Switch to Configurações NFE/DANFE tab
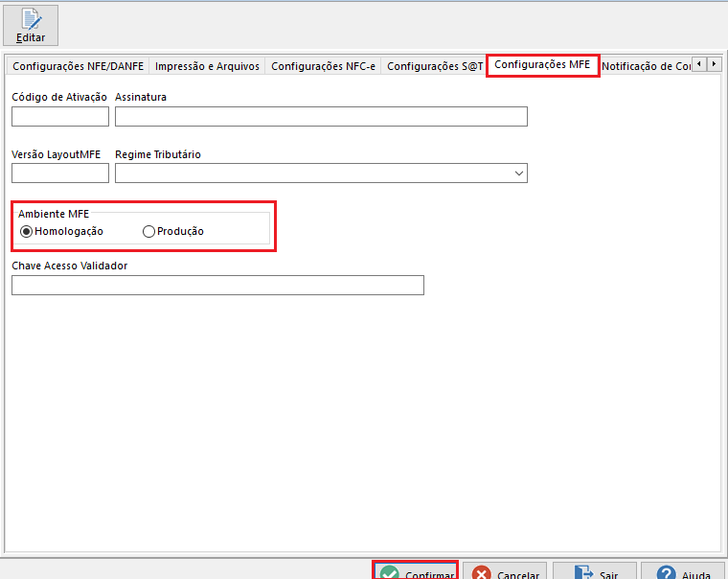The height and width of the screenshot is (579, 728). (78, 66)
